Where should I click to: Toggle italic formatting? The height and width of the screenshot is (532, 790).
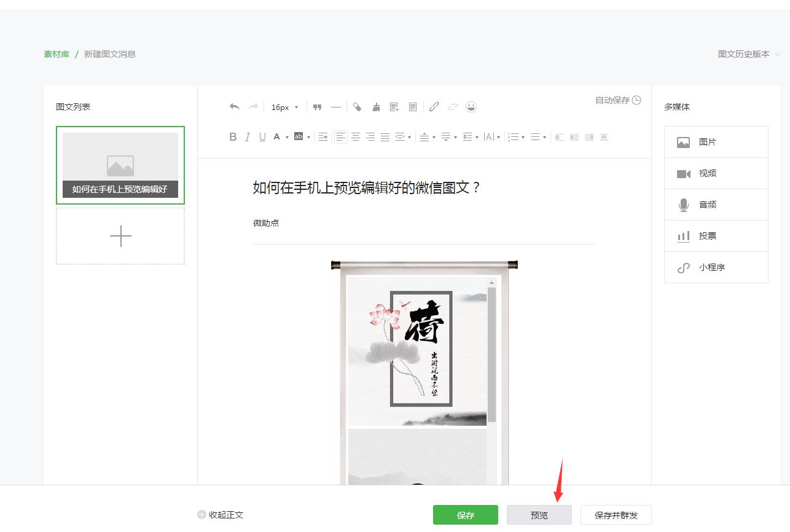pyautogui.click(x=248, y=137)
